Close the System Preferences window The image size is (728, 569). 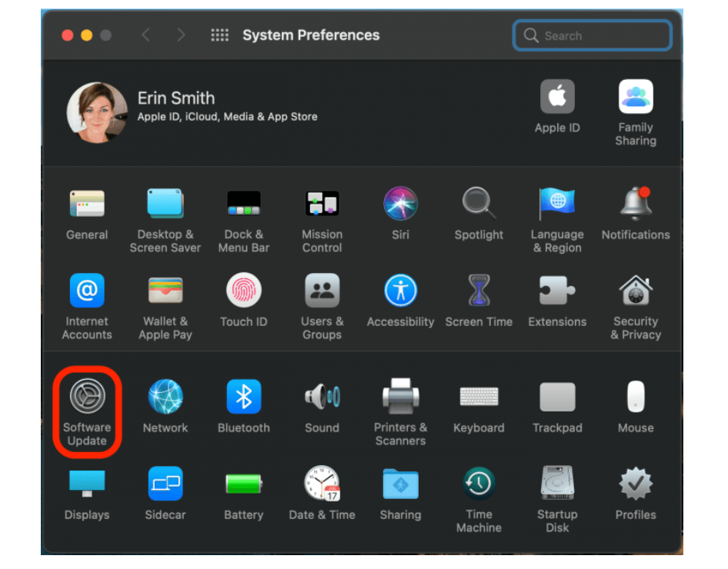(x=68, y=35)
